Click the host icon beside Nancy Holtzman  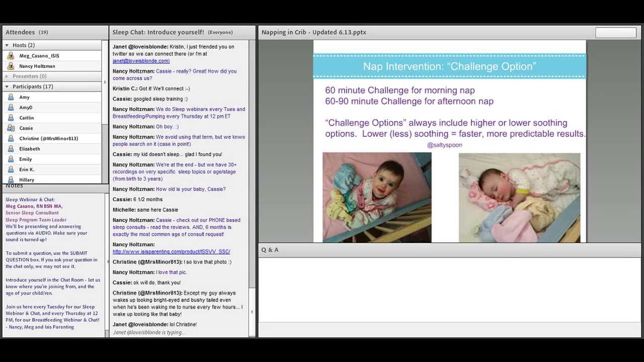pos(11,66)
